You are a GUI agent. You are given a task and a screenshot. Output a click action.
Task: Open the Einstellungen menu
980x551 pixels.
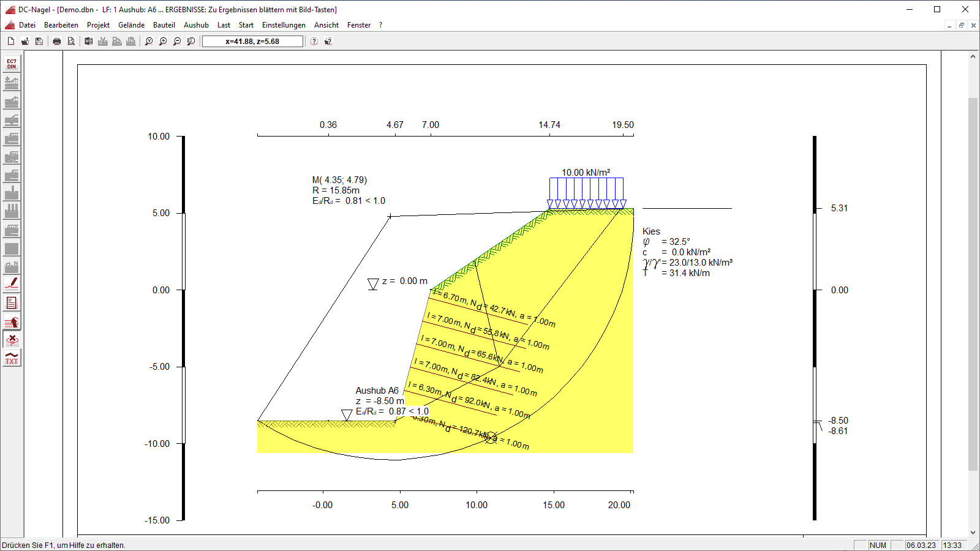[x=284, y=25]
